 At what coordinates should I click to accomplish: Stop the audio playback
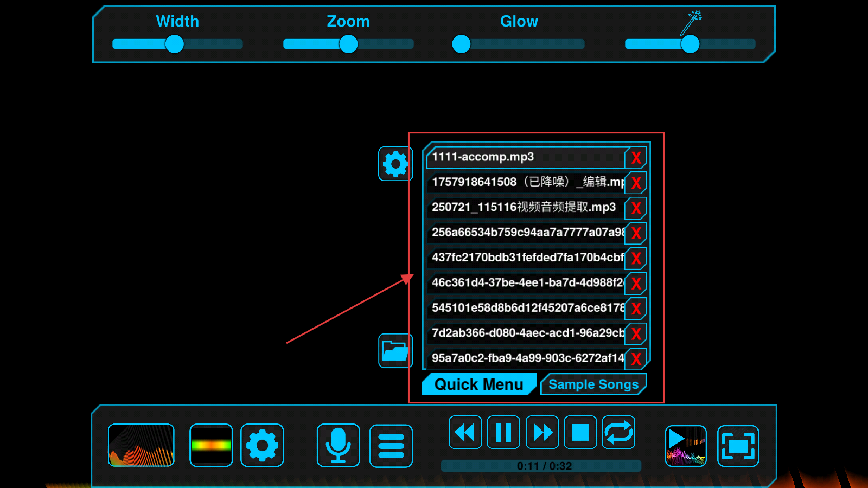point(580,432)
